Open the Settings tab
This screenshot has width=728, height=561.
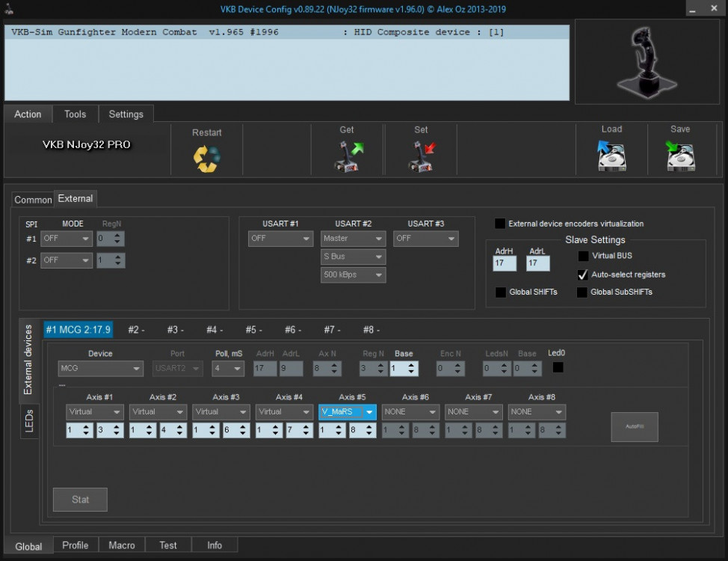click(126, 114)
